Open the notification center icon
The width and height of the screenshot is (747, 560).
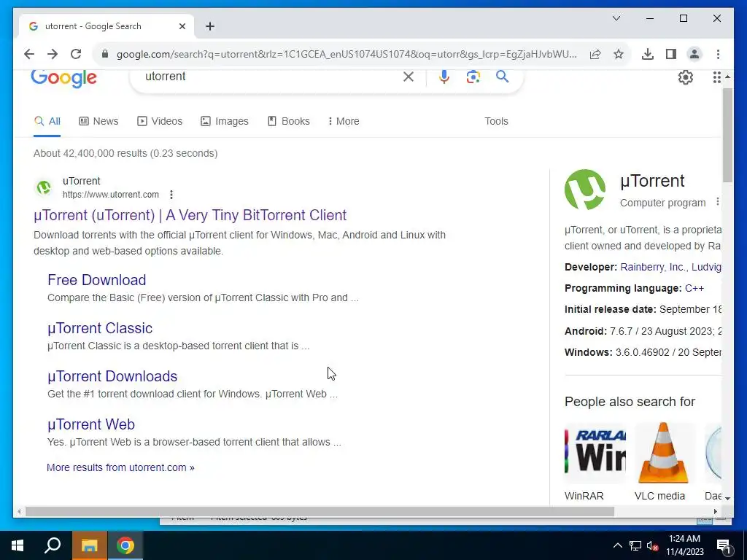point(723,545)
